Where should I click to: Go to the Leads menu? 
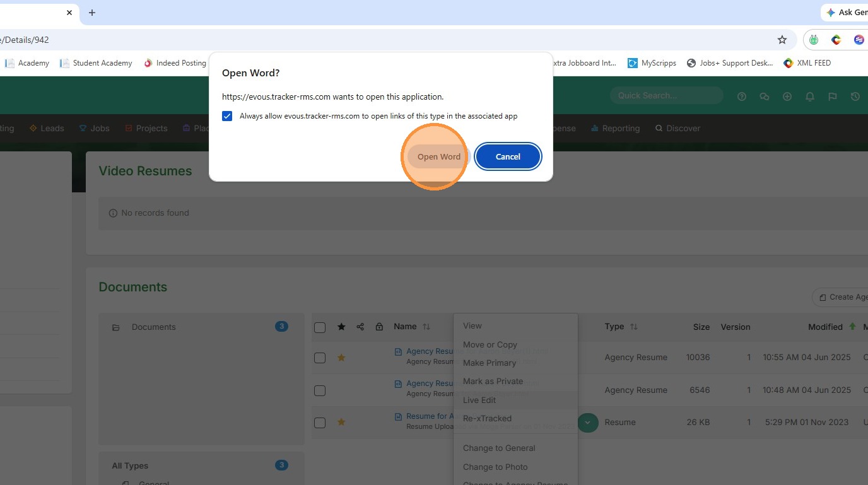coord(47,128)
